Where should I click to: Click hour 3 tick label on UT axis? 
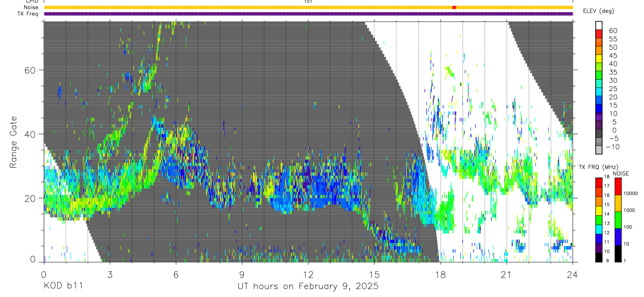click(110, 274)
